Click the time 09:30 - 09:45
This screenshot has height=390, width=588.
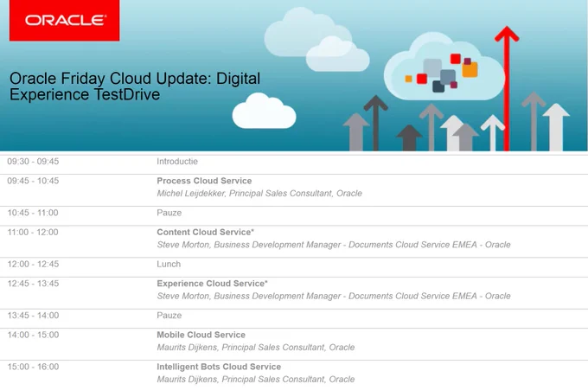click(x=33, y=161)
